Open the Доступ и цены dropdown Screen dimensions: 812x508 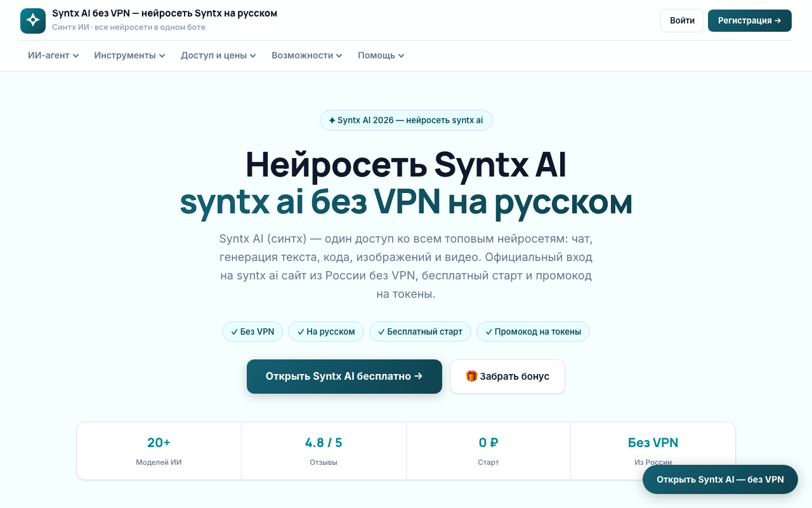pyautogui.click(x=218, y=55)
